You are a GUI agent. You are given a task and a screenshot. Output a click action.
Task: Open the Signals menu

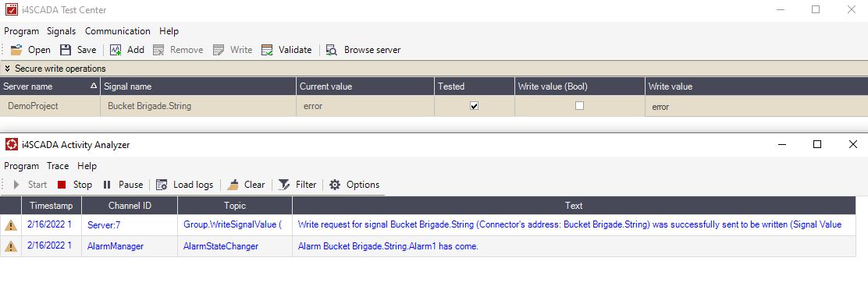point(62,31)
